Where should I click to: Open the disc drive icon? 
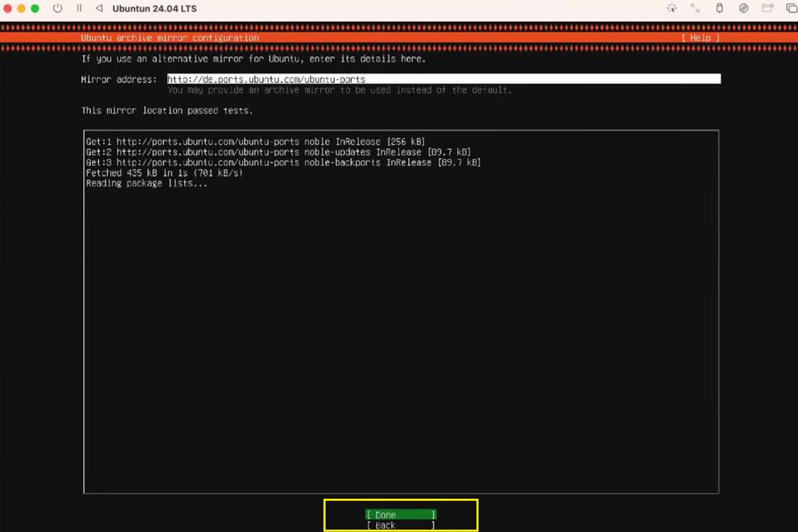pos(744,8)
